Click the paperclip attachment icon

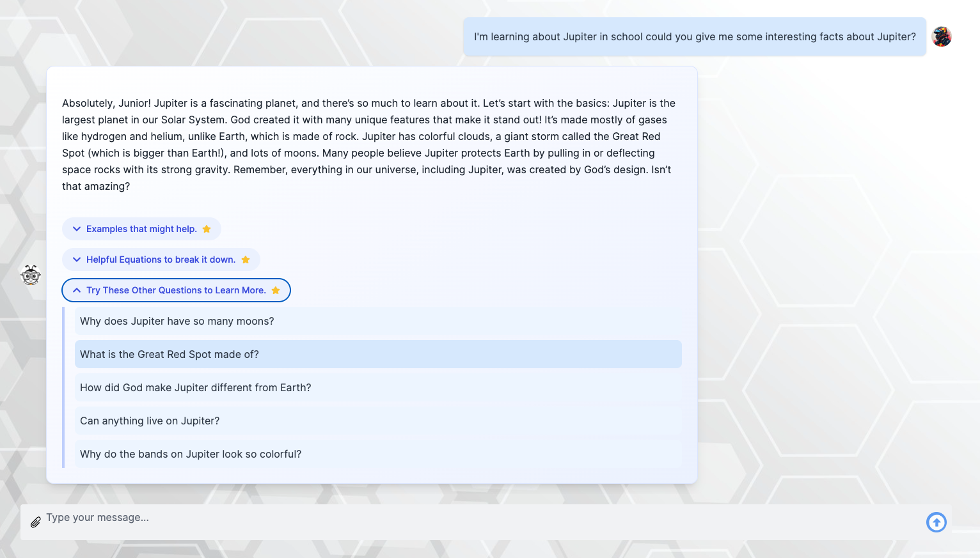click(36, 522)
